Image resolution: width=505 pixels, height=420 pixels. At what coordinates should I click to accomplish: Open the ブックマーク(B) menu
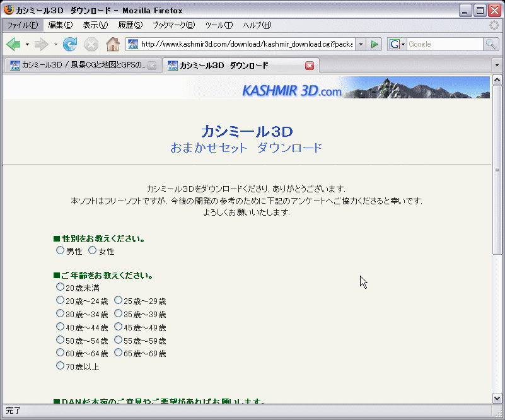173,25
